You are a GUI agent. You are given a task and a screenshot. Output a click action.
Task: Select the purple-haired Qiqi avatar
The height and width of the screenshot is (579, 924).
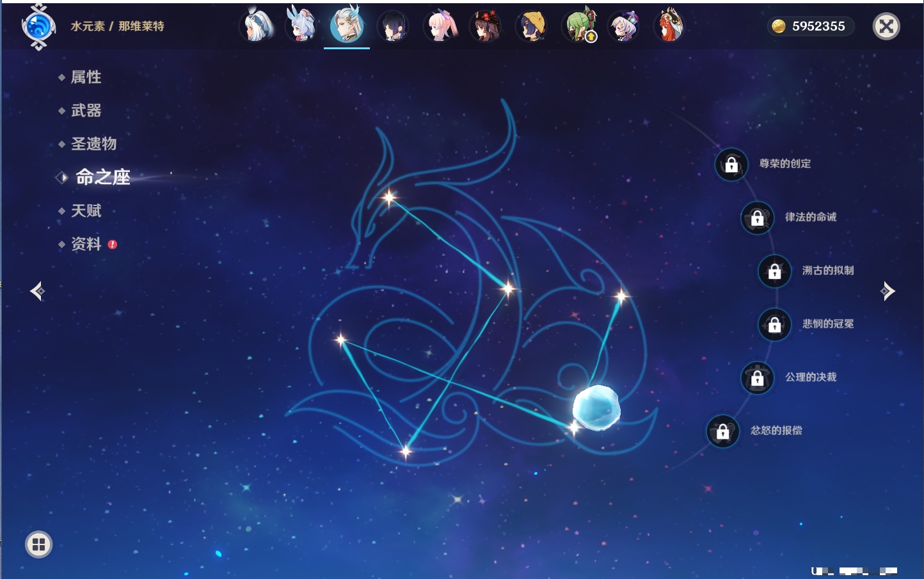click(x=625, y=27)
